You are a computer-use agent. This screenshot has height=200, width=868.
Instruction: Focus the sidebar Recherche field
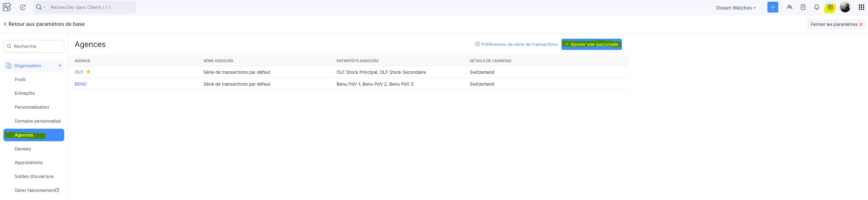[x=34, y=46]
